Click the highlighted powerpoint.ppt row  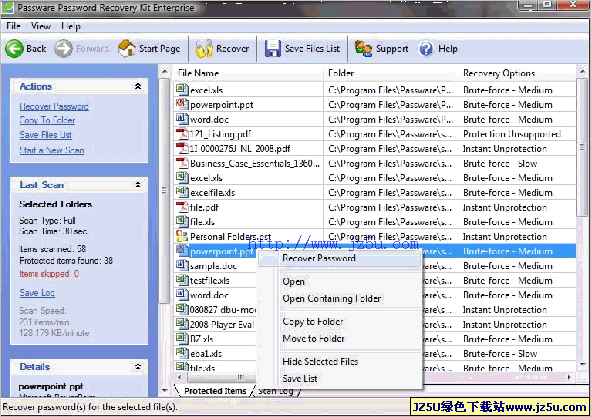click(x=375, y=251)
